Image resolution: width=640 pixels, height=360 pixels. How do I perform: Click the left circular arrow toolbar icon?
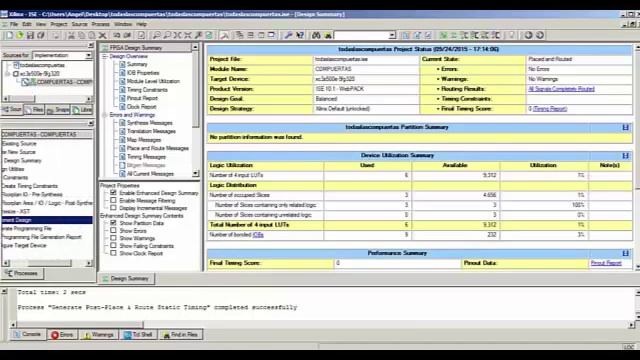(529, 36)
